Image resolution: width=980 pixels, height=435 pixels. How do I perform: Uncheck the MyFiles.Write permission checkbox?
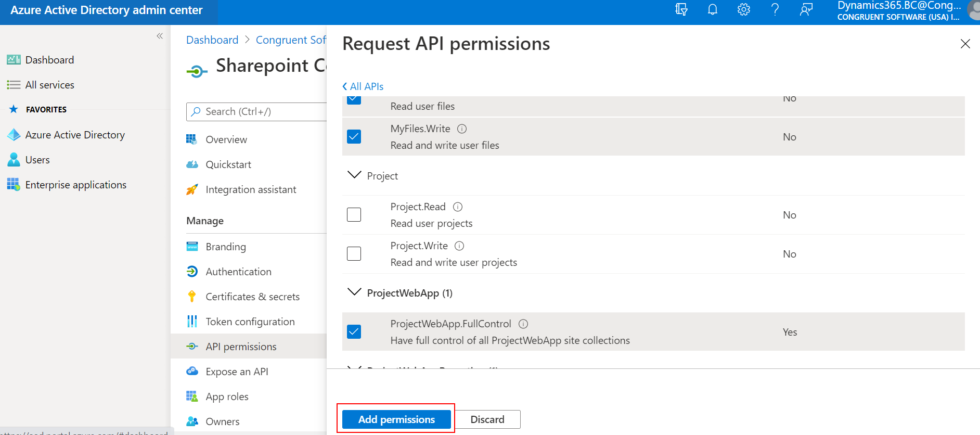pyautogui.click(x=354, y=136)
